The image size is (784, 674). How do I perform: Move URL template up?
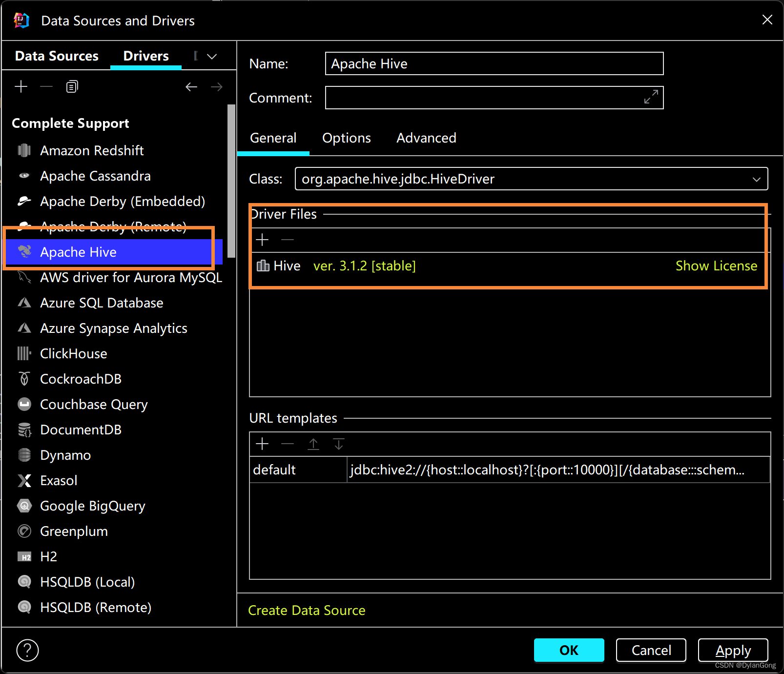point(313,444)
